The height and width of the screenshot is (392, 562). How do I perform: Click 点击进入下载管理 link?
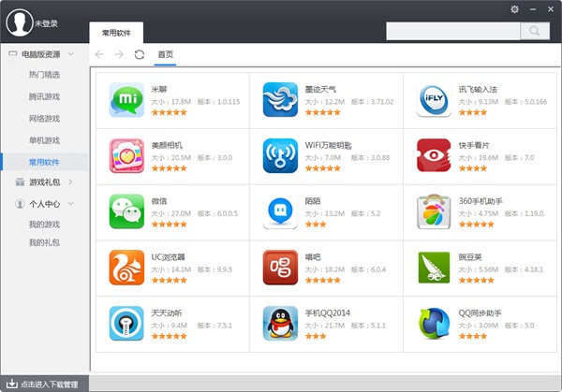coord(49,385)
